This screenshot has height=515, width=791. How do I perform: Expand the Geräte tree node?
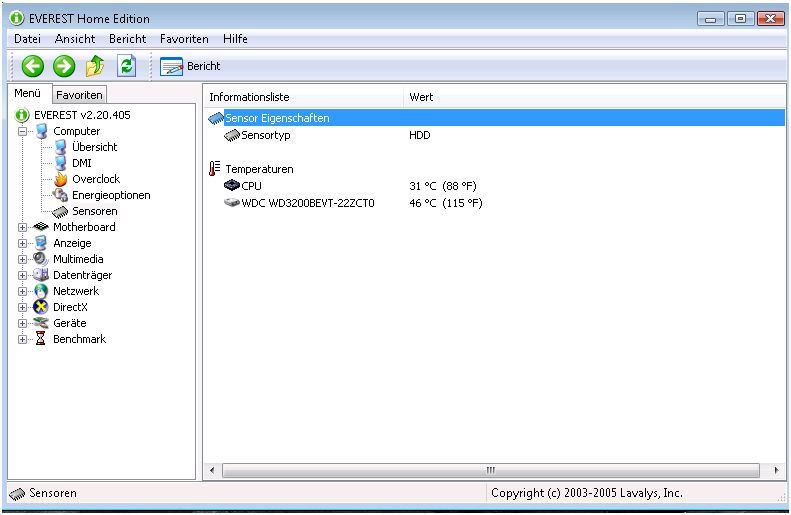pyautogui.click(x=22, y=323)
